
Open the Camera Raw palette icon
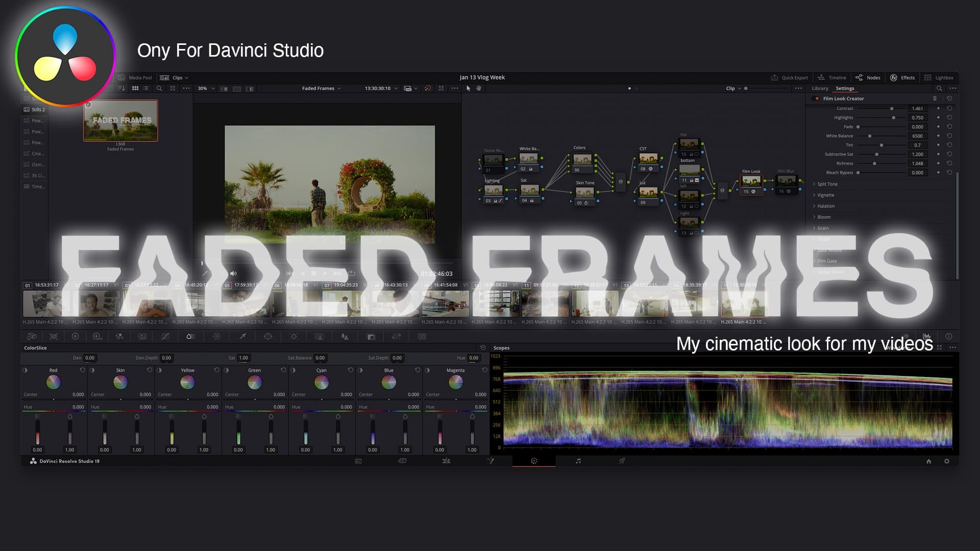(32, 336)
